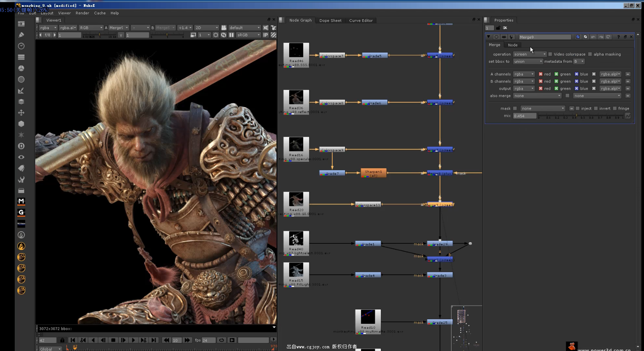Open the Image tools icon at toolbar top
This screenshot has height=351, width=644.
(x=21, y=24)
